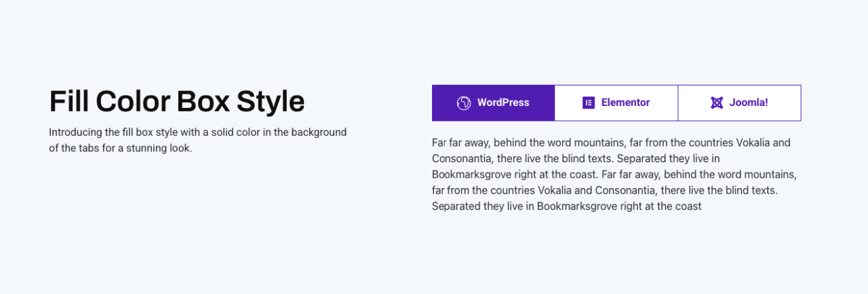This screenshot has width=868, height=294.
Task: Click the word "Color" in the heading
Action: 133,102
